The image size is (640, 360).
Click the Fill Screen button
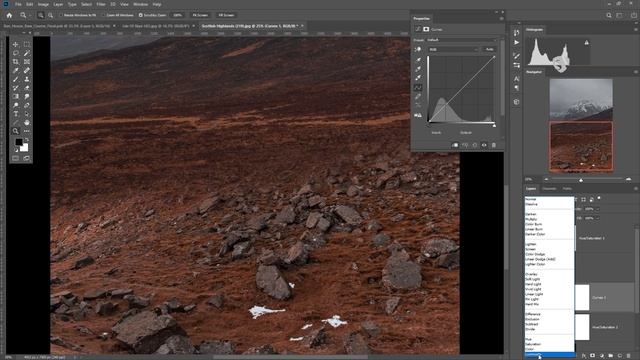tap(226, 15)
